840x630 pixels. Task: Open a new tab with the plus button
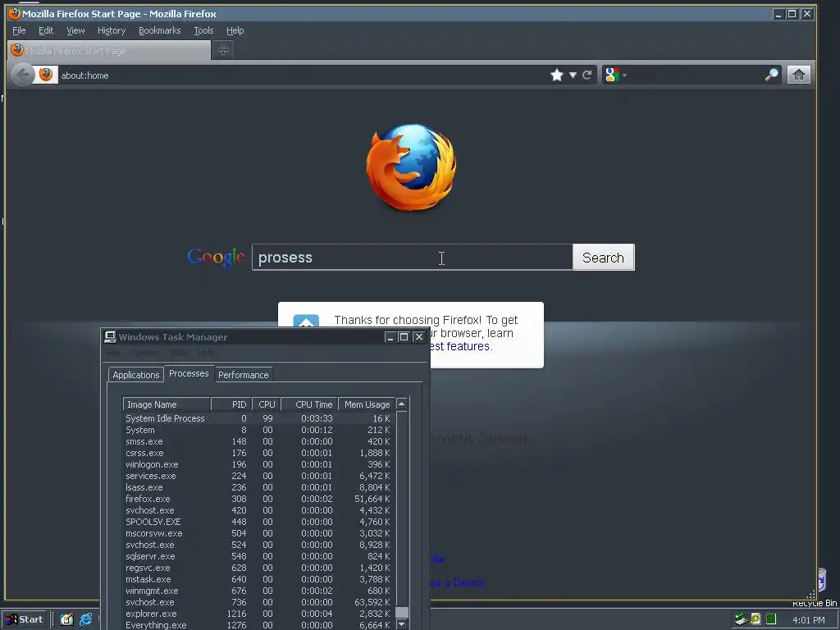[223, 50]
